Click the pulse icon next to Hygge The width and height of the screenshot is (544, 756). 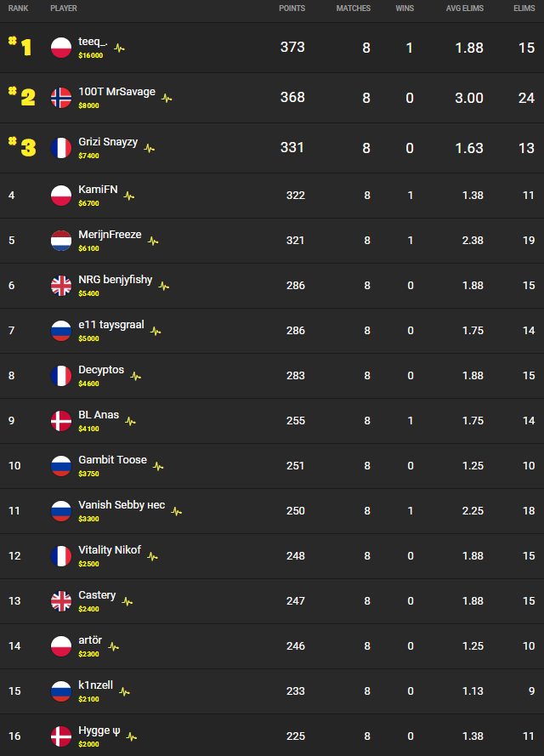(132, 736)
